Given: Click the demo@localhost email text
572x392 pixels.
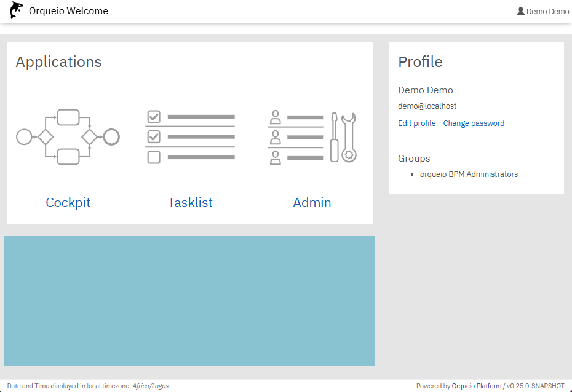Looking at the screenshot, I should 427,106.
